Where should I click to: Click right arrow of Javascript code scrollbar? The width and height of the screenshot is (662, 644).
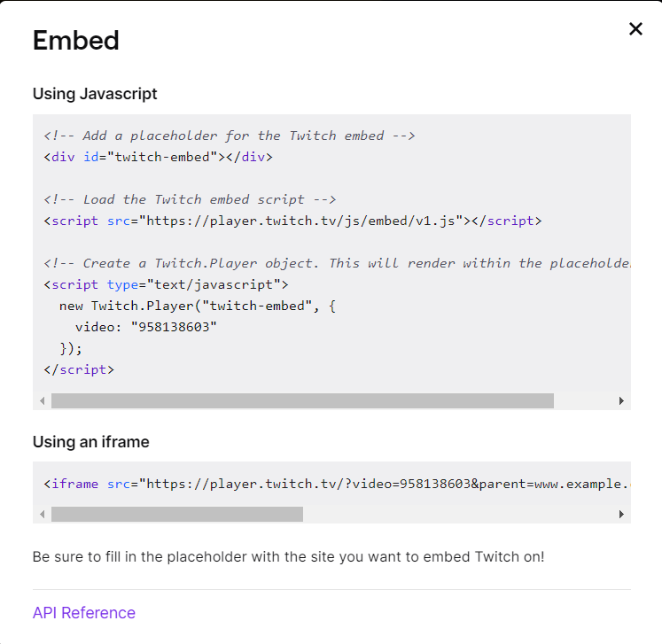(621, 401)
